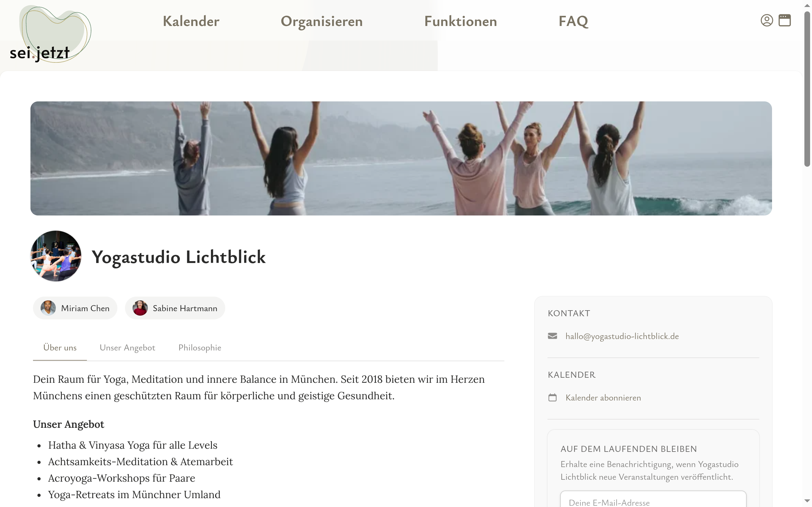812x507 pixels.
Task: Click the page's vertical scrollbar thumb
Action: pyautogui.click(x=807, y=89)
